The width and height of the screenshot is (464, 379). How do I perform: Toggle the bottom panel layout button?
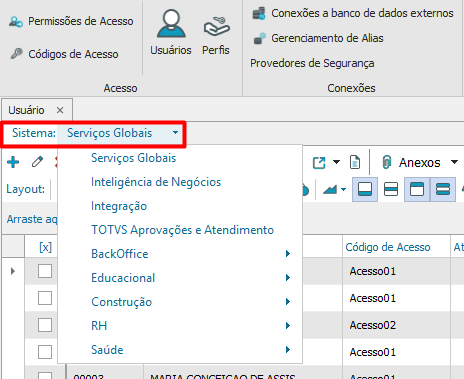[x=365, y=189]
